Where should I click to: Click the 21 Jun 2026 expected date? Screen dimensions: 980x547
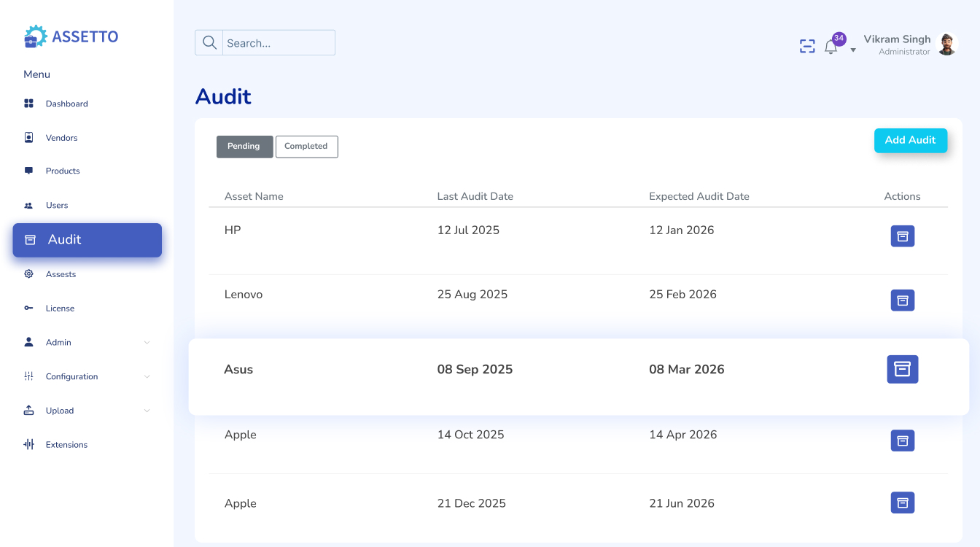pos(682,503)
